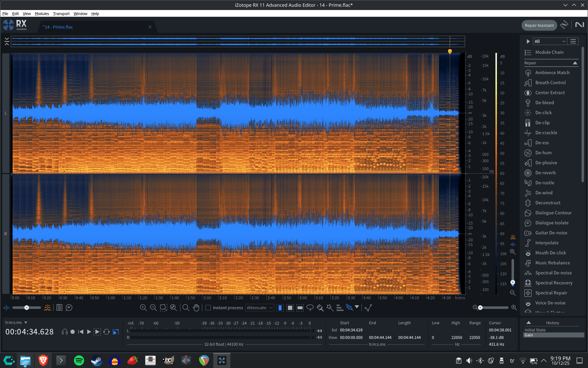The image size is (588, 368).
Task: Open the comment bubble icon
Action: [x=69, y=308]
